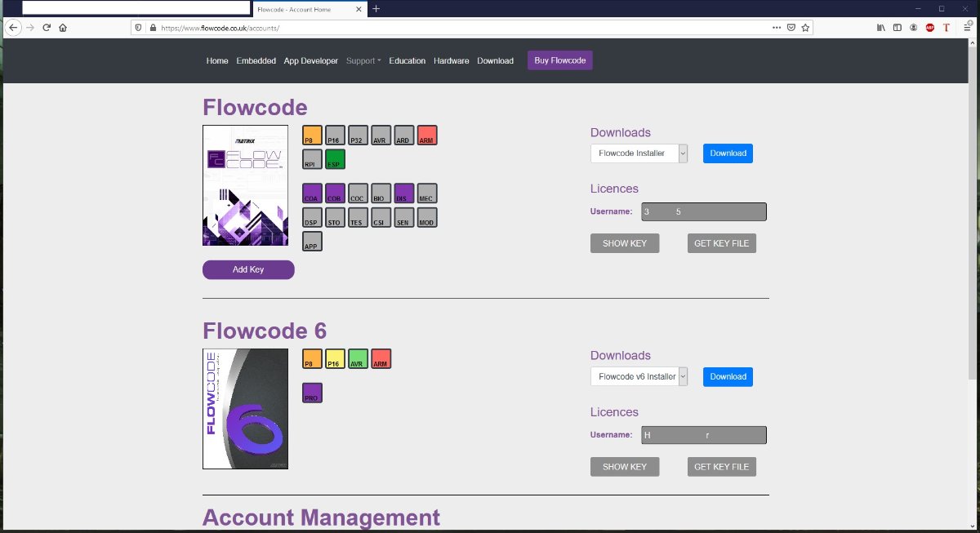Screen dimensions: 980x533
Task: Click the APP tile
Action: [x=313, y=241]
